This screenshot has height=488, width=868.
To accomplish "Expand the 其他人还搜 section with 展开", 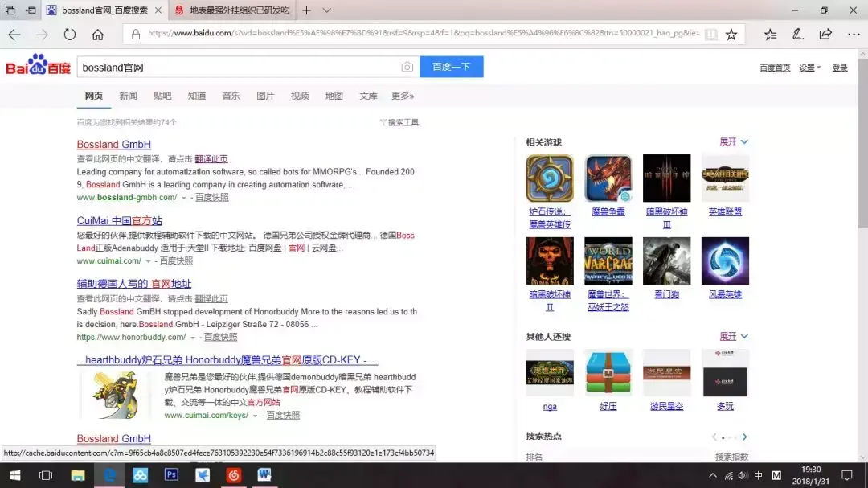I will [734, 337].
